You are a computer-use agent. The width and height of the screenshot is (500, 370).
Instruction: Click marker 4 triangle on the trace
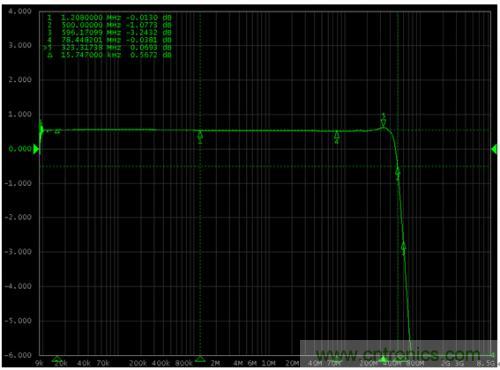click(337, 137)
